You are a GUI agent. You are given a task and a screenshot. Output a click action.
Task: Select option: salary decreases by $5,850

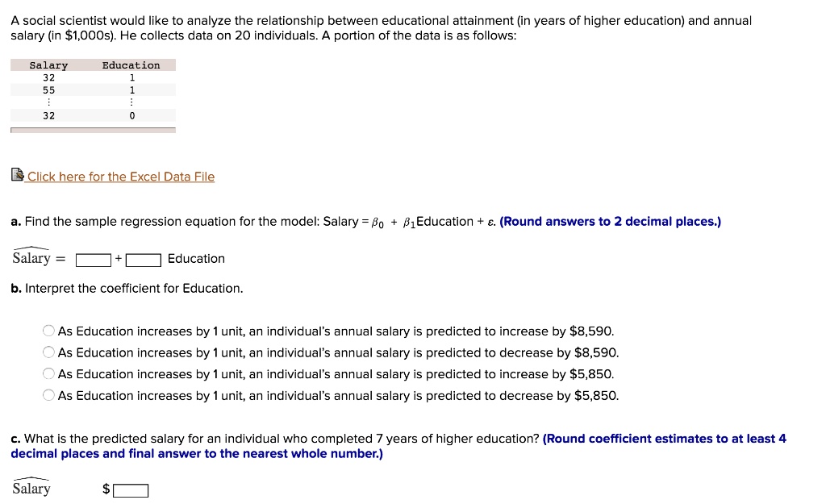[x=48, y=395]
